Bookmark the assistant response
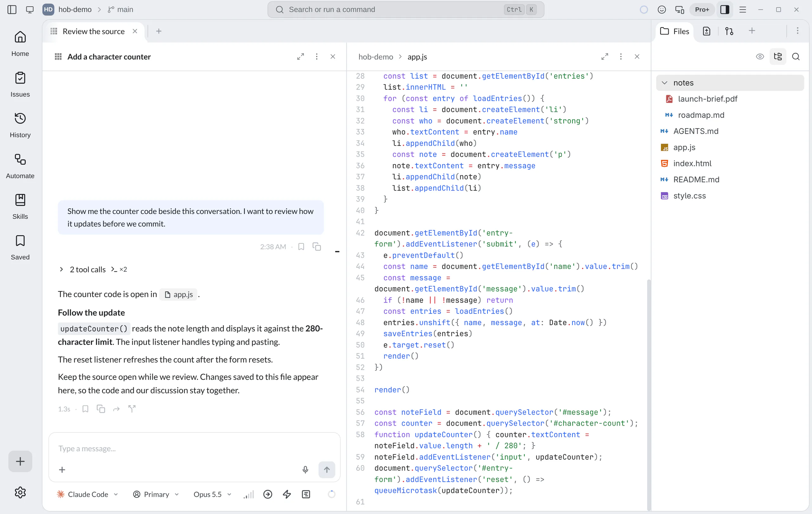Image resolution: width=812 pixels, height=514 pixels. click(85, 409)
